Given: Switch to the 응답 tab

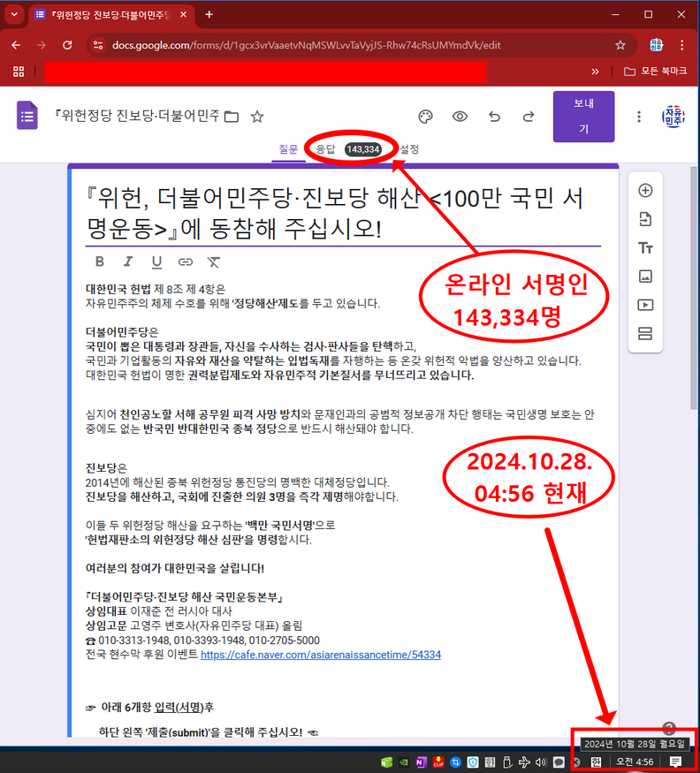Looking at the screenshot, I should pos(325,149).
